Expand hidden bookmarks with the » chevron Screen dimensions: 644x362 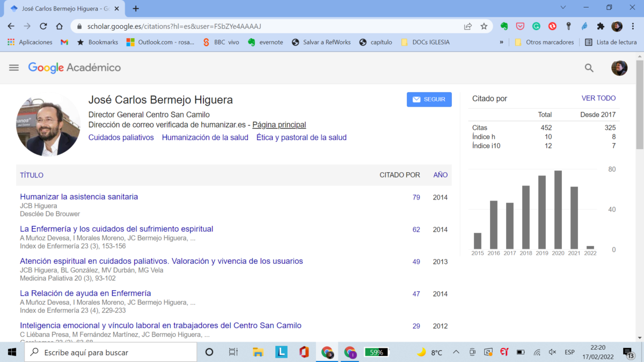(x=501, y=42)
